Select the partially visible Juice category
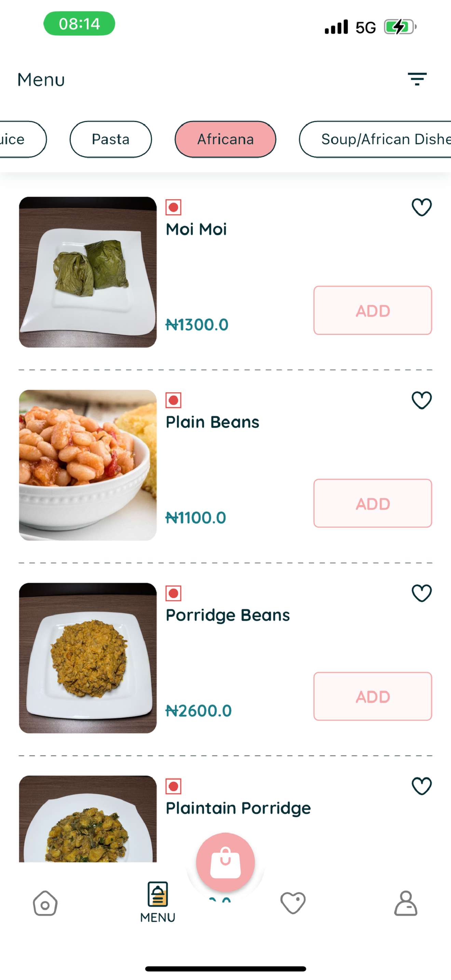 [19, 139]
